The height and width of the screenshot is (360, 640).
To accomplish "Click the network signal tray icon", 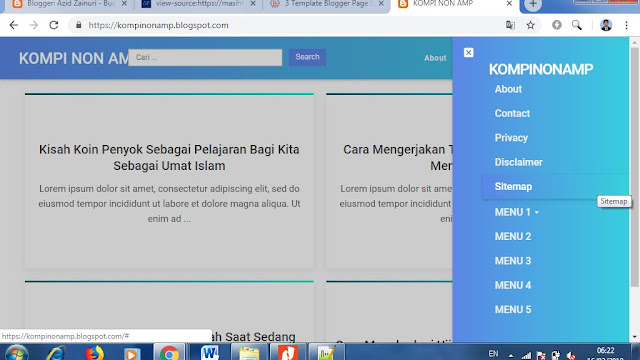I will click(527, 356).
